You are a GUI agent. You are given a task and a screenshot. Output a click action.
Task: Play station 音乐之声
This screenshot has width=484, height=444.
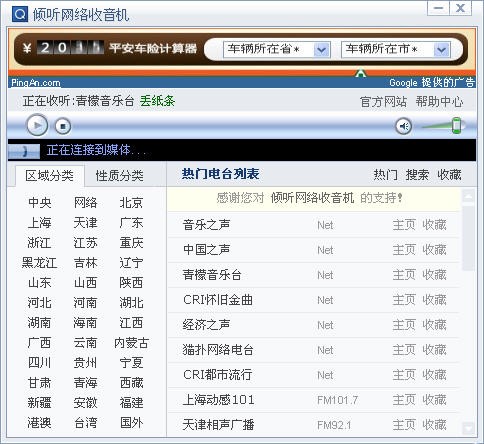[x=206, y=225]
